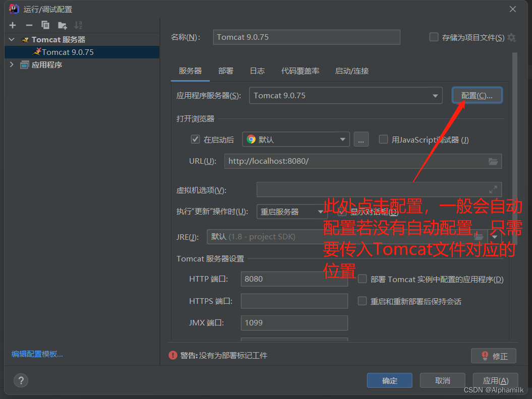Switch to the 日志 tab
The height and width of the screenshot is (399, 532).
257,71
